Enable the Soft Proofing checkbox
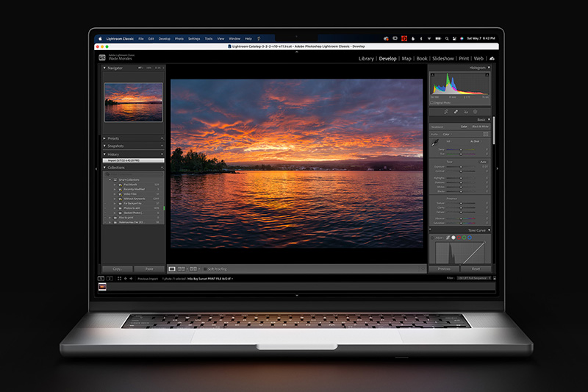Viewport: 588px width, 392px height. (205, 269)
